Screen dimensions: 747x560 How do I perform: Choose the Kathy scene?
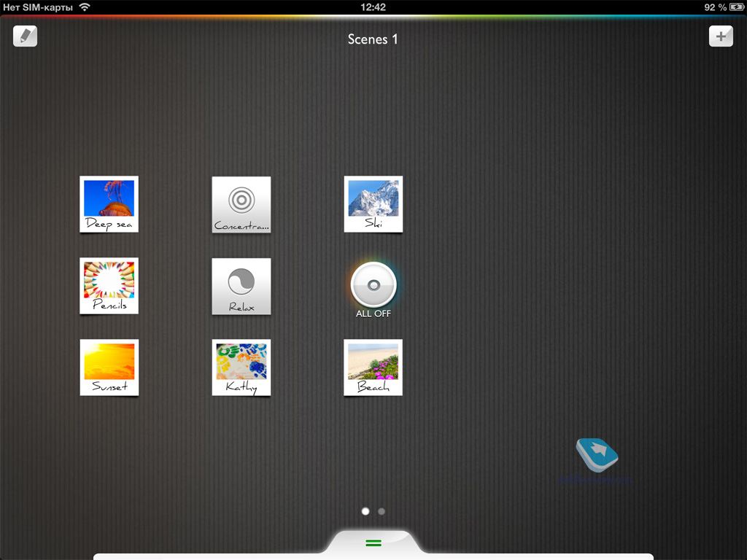pyautogui.click(x=241, y=367)
